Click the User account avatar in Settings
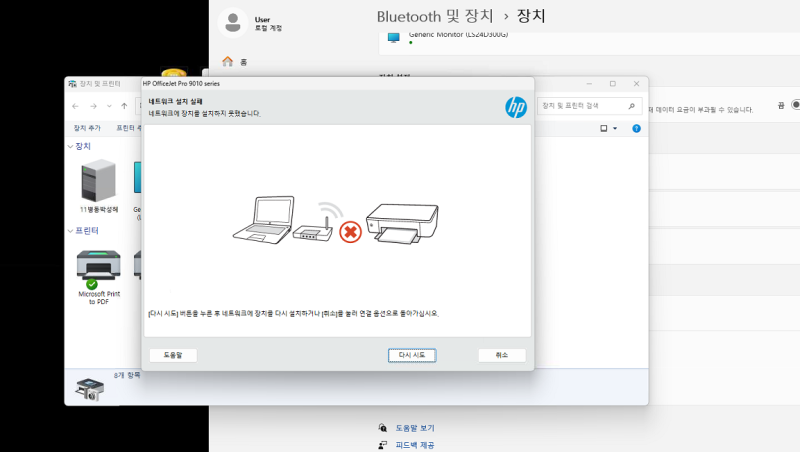800x452 pixels. [233, 23]
